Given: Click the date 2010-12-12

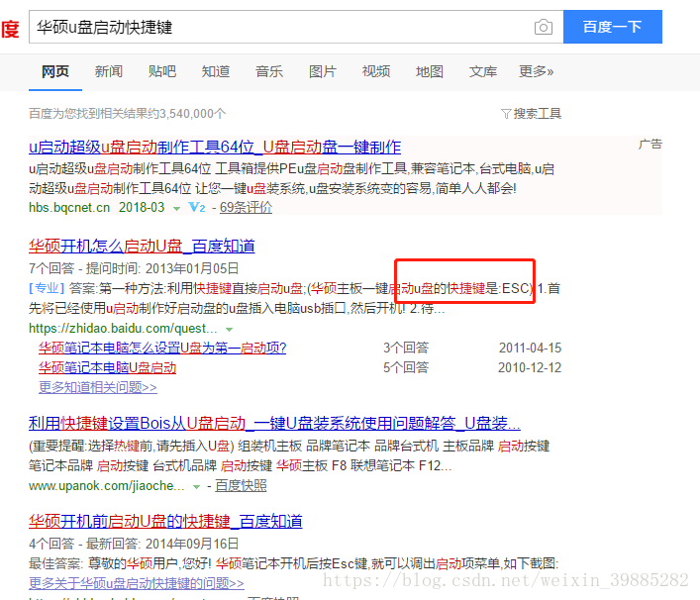Looking at the screenshot, I should [x=530, y=368].
